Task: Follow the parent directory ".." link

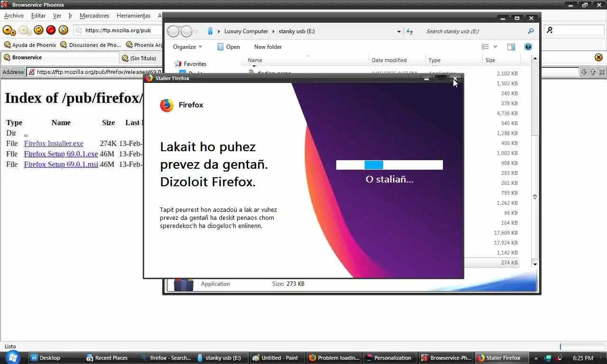Action: click(26, 133)
